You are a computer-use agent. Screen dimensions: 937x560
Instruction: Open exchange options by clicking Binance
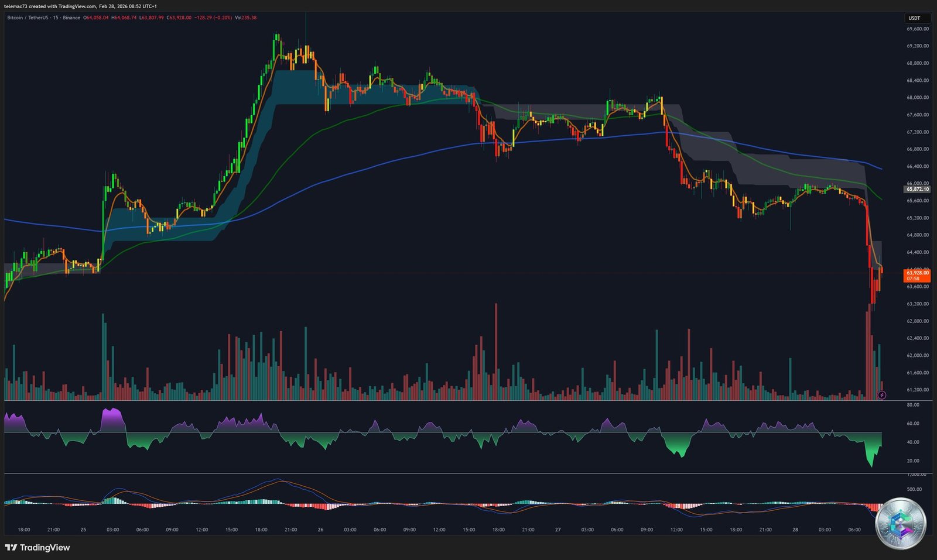click(71, 18)
